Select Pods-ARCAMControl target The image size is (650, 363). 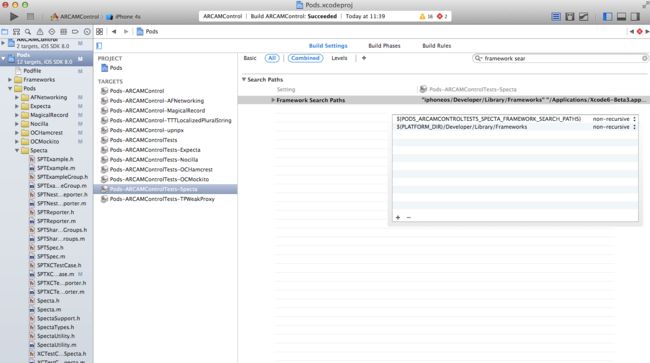tap(133, 91)
